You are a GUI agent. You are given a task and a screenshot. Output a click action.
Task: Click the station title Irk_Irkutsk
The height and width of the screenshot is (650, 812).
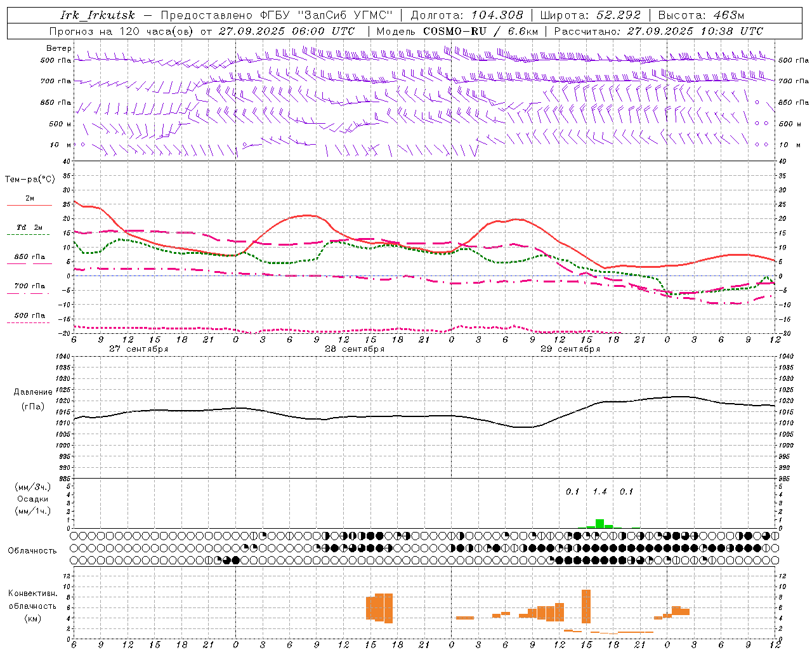[x=98, y=15]
